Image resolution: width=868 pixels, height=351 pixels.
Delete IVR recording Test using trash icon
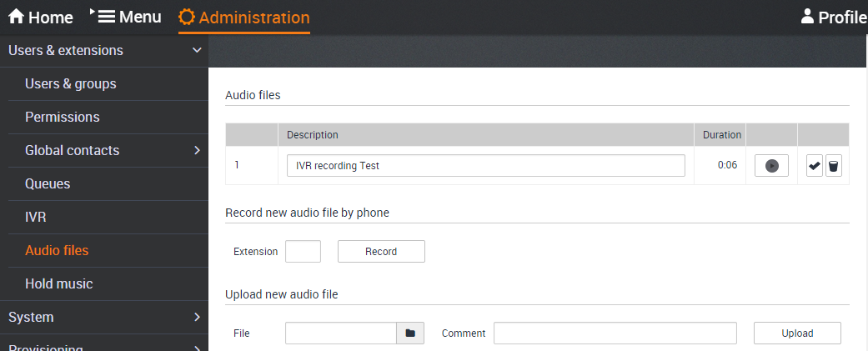tap(834, 166)
